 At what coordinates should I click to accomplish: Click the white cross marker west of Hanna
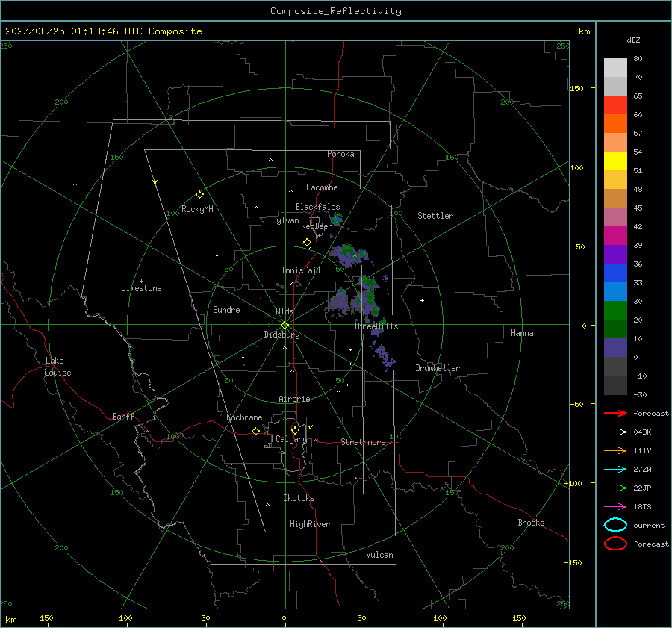[422, 300]
